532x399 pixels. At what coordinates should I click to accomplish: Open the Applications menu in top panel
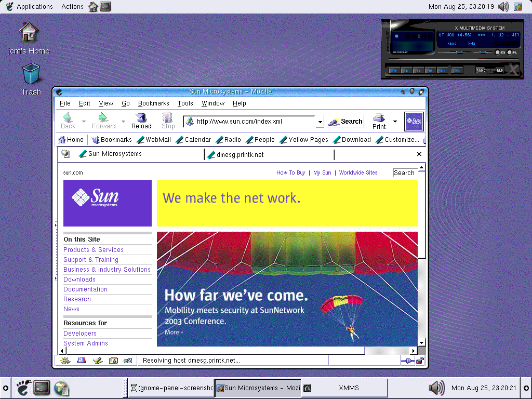click(x=35, y=6)
